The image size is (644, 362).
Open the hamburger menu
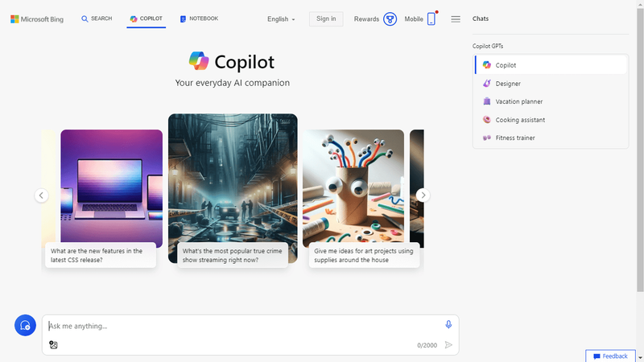tap(456, 19)
